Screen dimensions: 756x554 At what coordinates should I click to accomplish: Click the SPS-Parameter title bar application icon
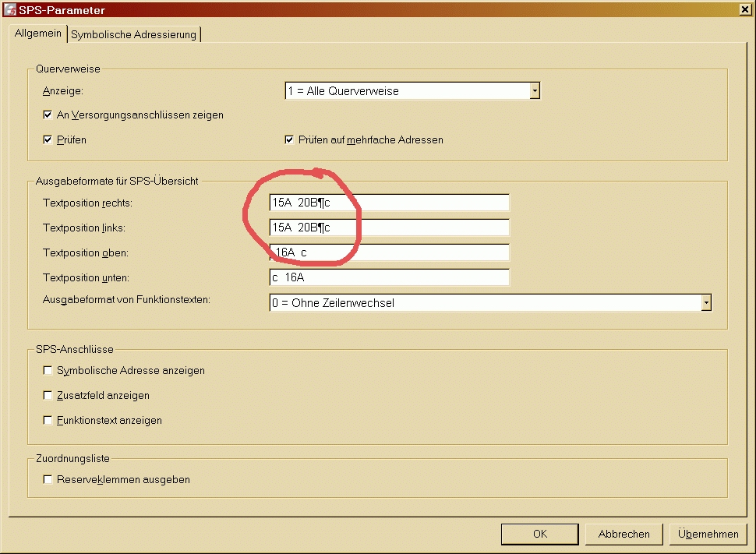coord(9,9)
